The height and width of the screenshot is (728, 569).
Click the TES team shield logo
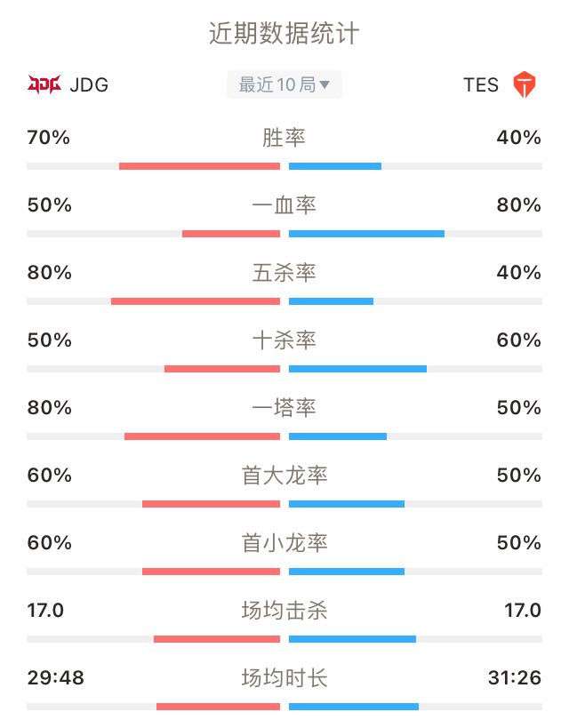click(x=524, y=84)
